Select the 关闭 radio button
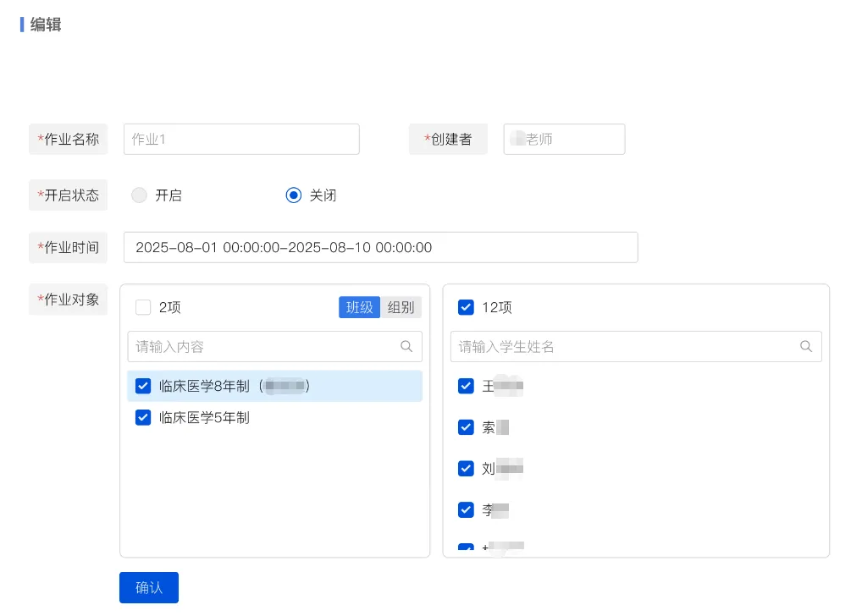Screen dimensions: 862x616 (x=294, y=195)
